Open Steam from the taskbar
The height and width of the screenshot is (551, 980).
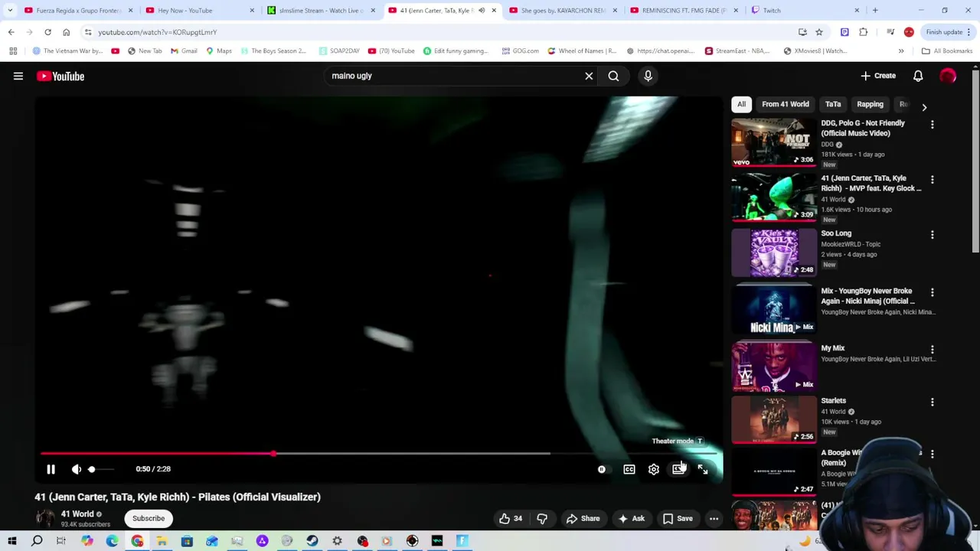coord(312,541)
